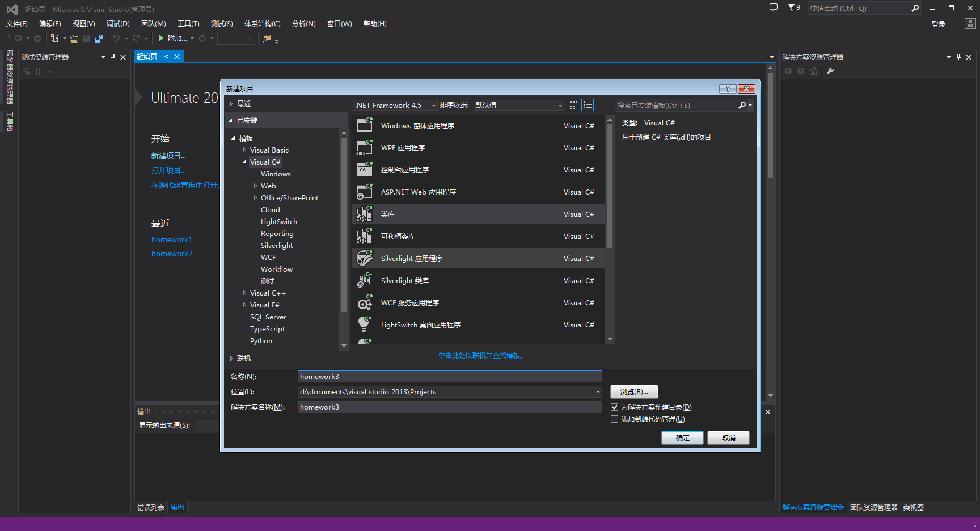Click the template list scrollbar down arrow
The image size is (980, 531).
(x=610, y=339)
